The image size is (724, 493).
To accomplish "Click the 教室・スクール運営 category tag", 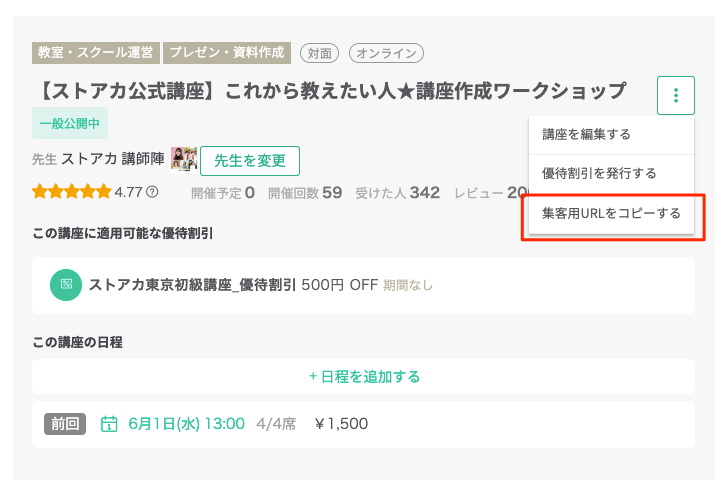I will (96, 53).
